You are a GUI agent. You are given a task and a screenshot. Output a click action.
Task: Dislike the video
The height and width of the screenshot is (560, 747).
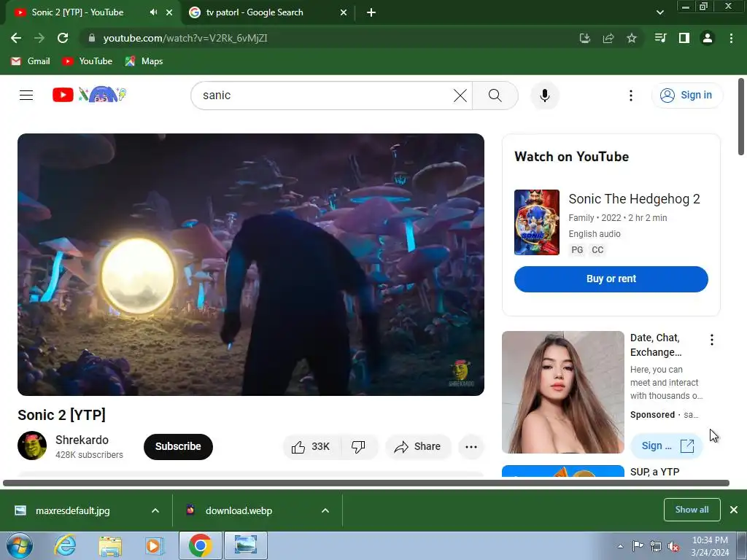coord(358,447)
